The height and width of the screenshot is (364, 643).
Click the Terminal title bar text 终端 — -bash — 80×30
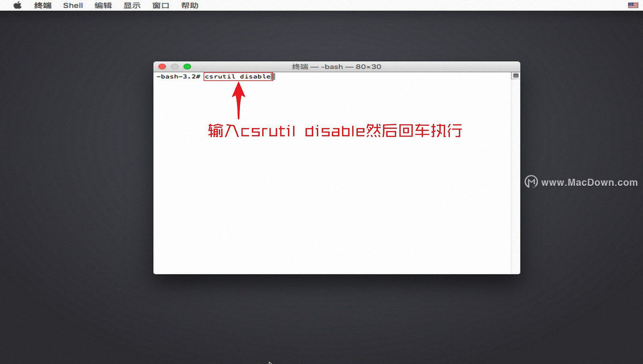[337, 66]
